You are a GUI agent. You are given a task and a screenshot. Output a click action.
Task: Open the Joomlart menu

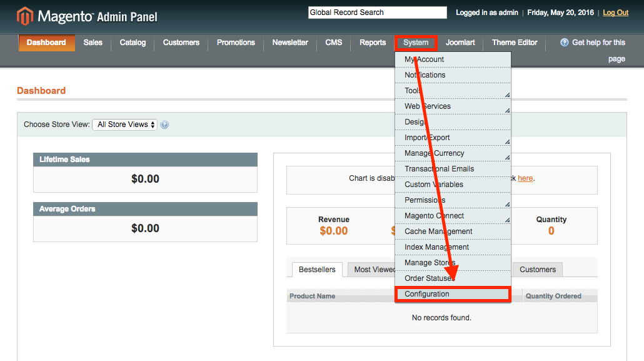(460, 43)
